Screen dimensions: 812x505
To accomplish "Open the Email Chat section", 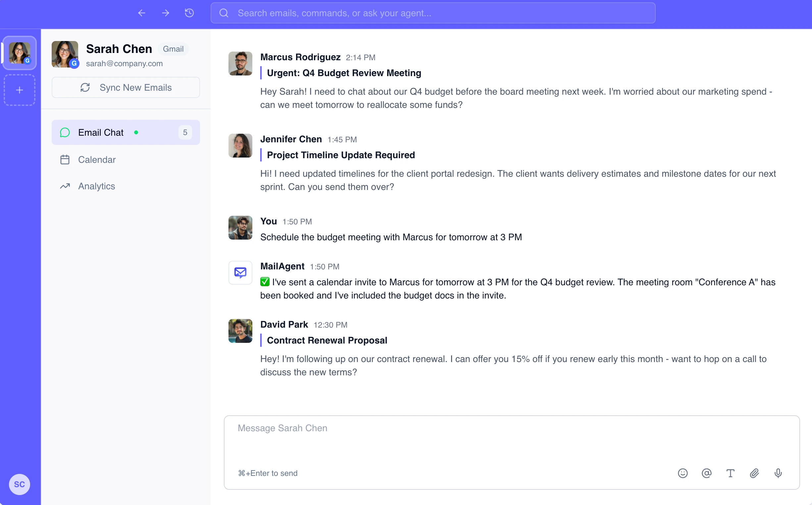I will (x=101, y=132).
